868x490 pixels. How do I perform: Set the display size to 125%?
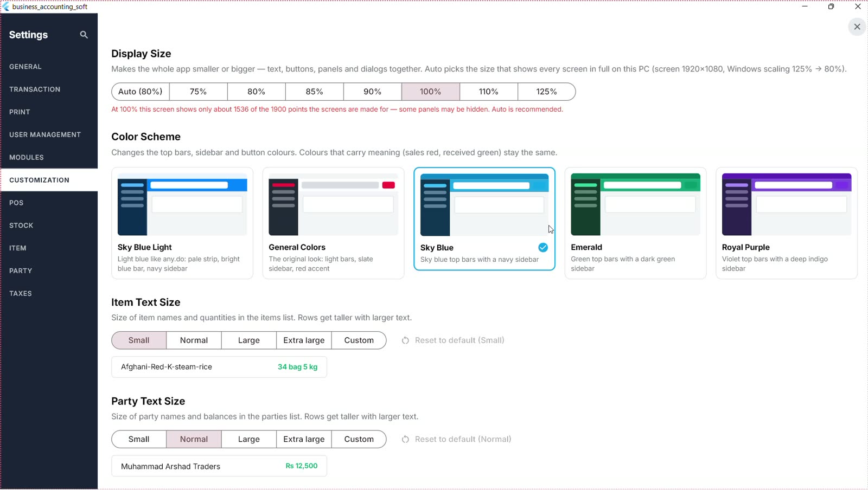click(547, 92)
